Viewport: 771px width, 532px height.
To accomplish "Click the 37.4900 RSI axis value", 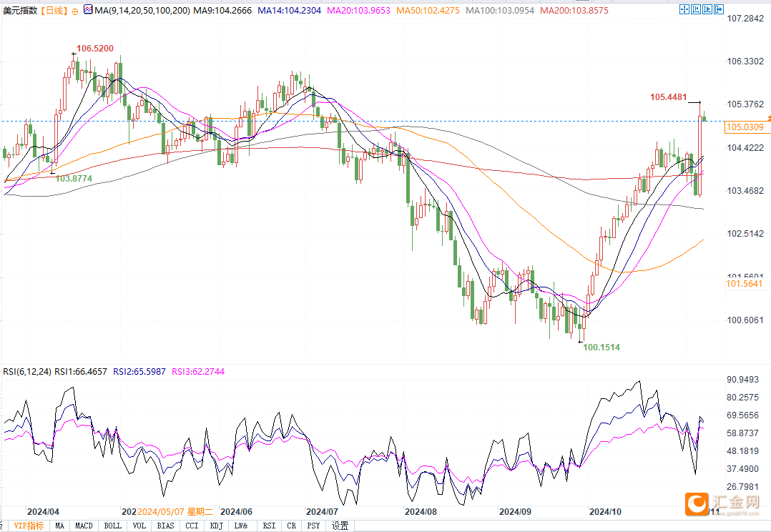I will click(x=742, y=468).
